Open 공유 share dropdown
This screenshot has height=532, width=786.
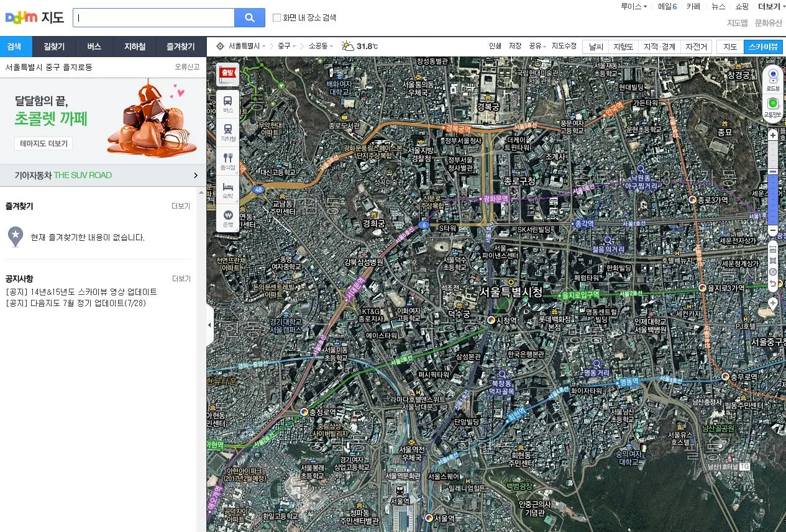pos(537,46)
